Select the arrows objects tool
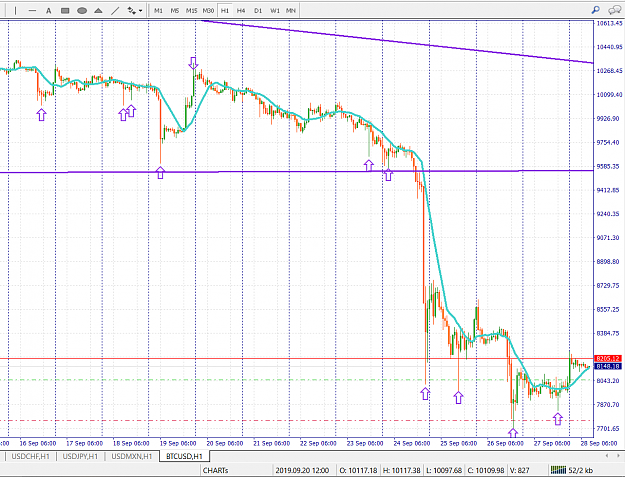The image size is (625, 477). (132, 10)
